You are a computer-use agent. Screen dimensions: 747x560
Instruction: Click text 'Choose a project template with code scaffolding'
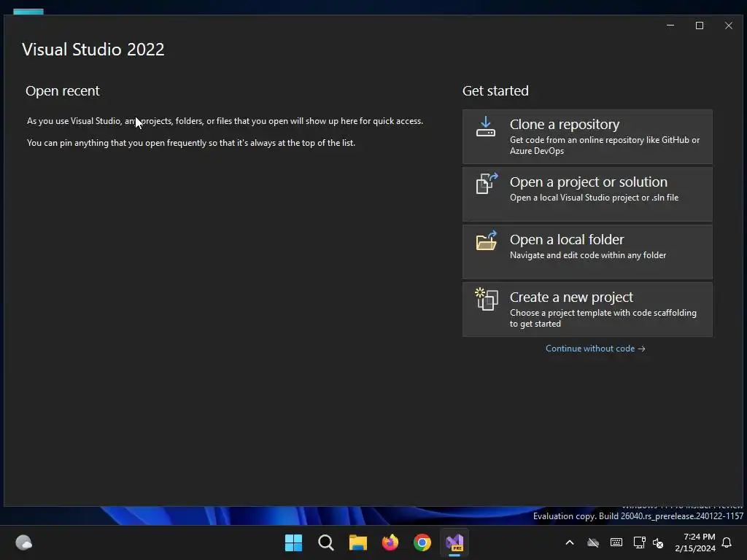(x=603, y=313)
